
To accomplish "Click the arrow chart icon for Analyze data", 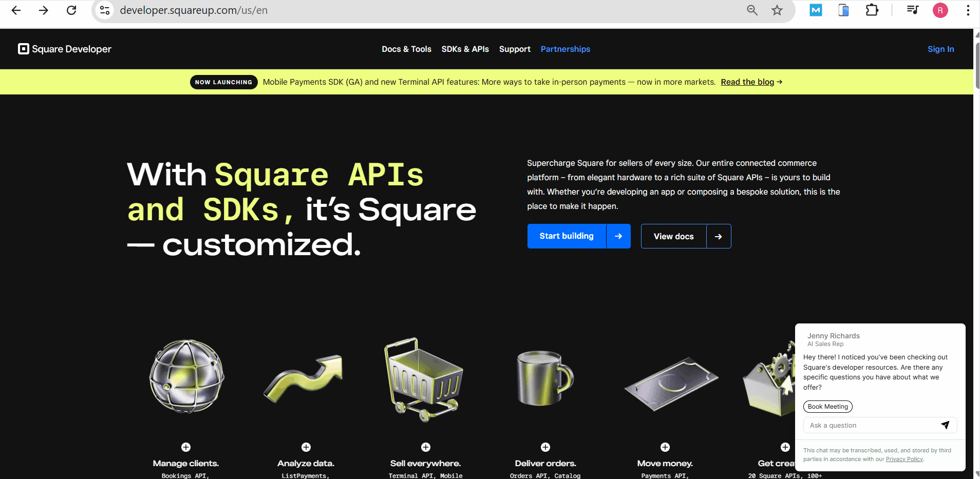I will (304, 379).
